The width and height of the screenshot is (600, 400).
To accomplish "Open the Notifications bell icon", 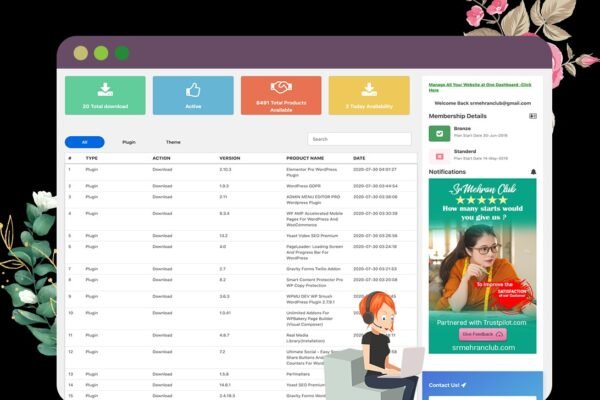I will point(533,172).
